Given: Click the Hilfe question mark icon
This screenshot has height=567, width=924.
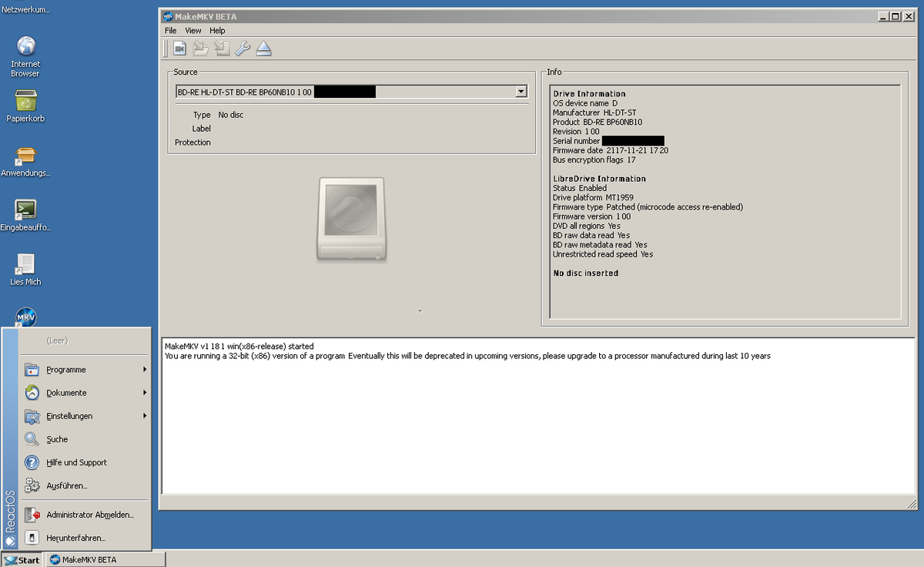Looking at the screenshot, I should [32, 462].
